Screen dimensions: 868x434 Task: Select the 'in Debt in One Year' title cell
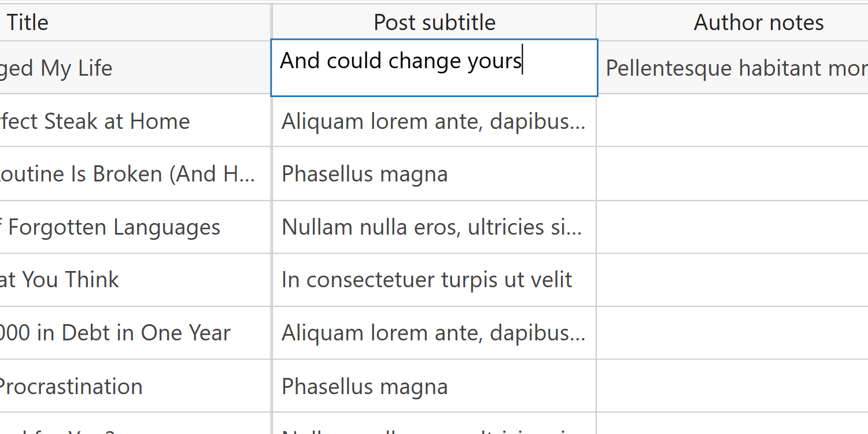[x=135, y=333]
